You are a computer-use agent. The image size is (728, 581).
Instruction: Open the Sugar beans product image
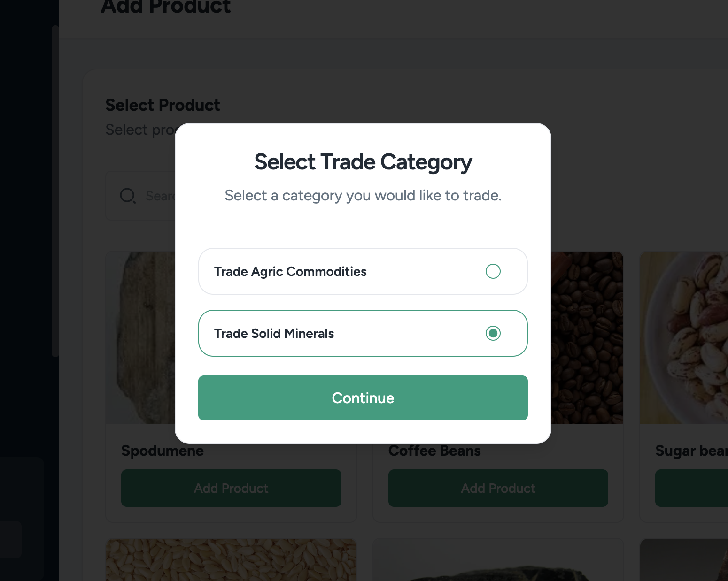coord(684,338)
